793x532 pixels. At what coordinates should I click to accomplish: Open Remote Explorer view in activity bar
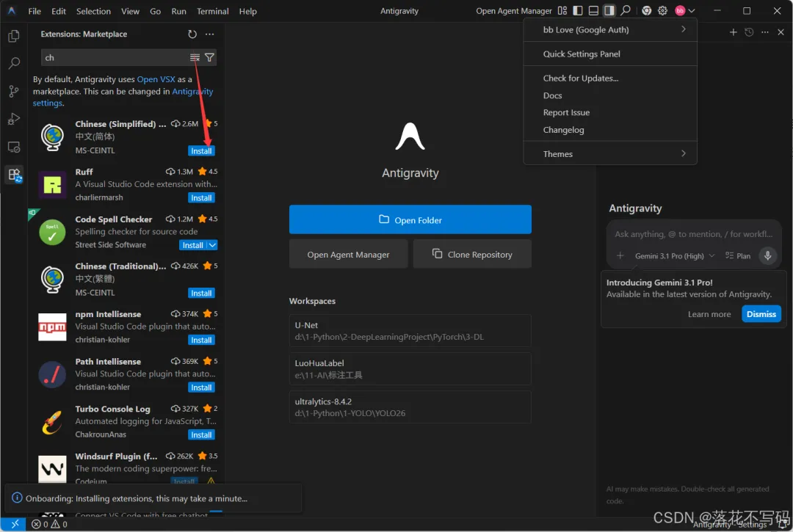[14, 147]
